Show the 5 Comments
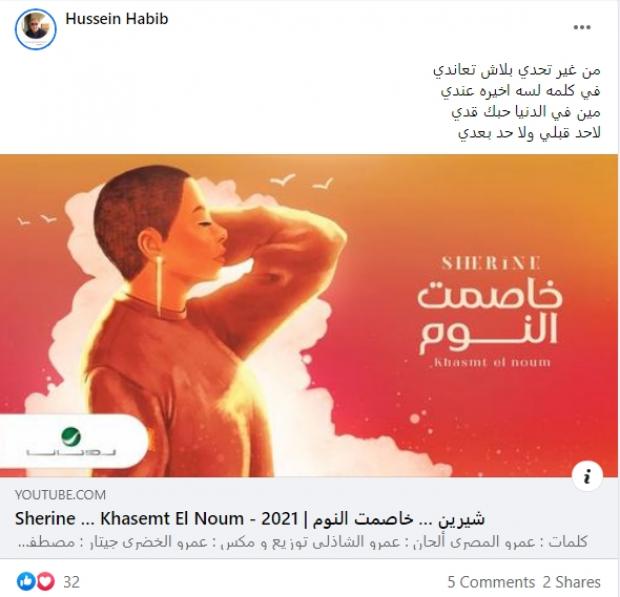 [x=491, y=582]
